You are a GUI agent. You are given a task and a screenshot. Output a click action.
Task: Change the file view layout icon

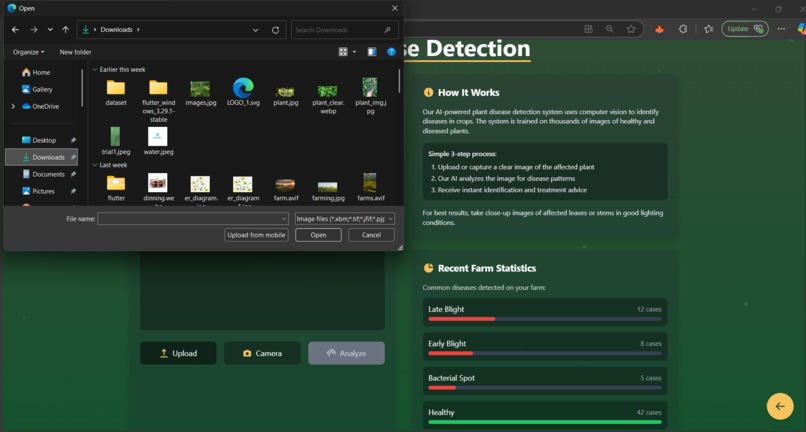click(x=343, y=52)
